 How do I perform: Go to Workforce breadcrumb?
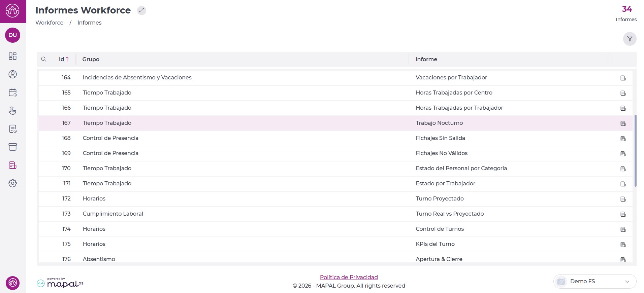point(49,23)
